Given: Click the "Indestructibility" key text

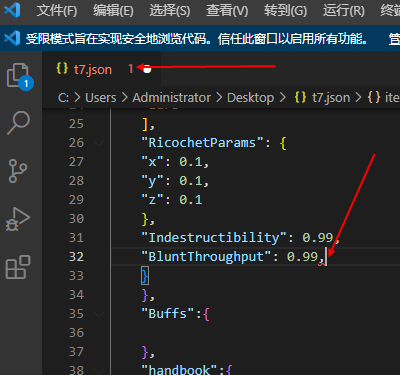Looking at the screenshot, I should click(x=214, y=238).
